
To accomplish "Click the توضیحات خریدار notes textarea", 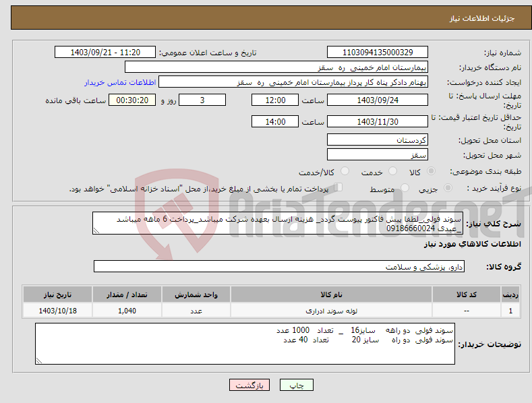I will [245, 344].
